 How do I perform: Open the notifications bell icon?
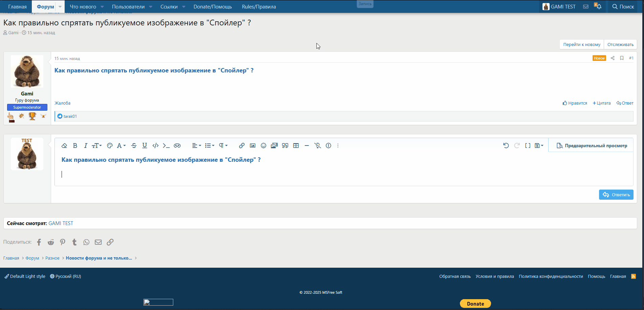[599, 6]
